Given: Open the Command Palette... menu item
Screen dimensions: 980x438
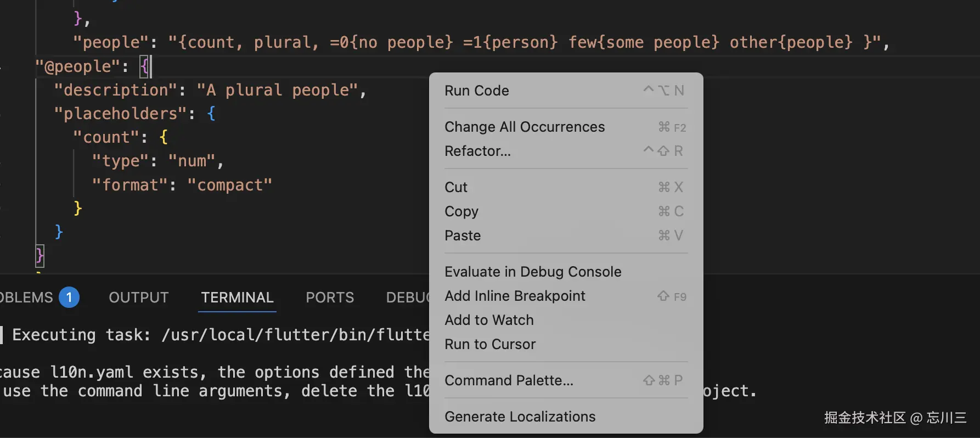Looking at the screenshot, I should (509, 380).
